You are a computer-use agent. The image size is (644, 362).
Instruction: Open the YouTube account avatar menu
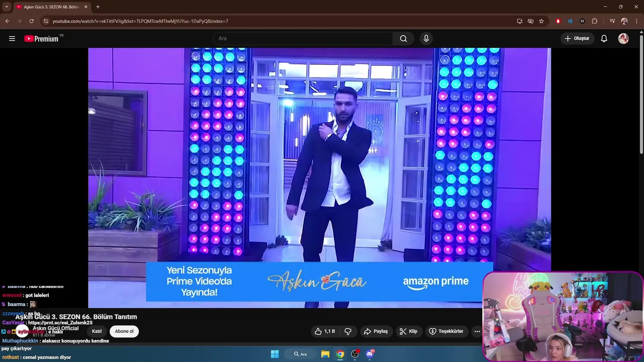[623, 39]
